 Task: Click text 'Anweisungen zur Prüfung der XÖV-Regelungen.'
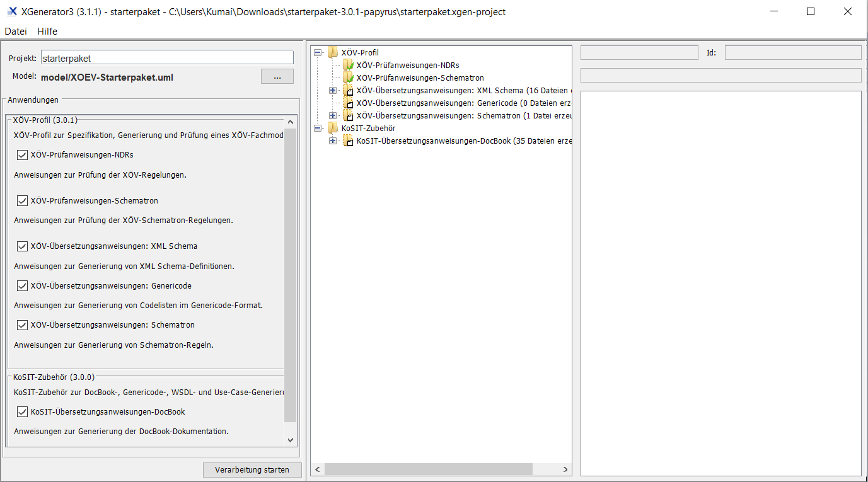pyautogui.click(x=100, y=175)
